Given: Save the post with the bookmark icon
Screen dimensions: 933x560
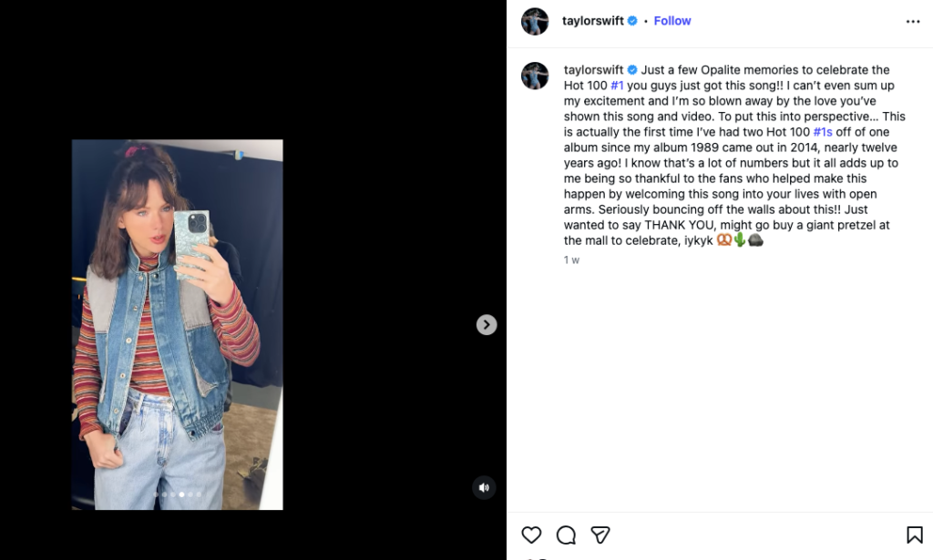Looking at the screenshot, I should [x=914, y=535].
